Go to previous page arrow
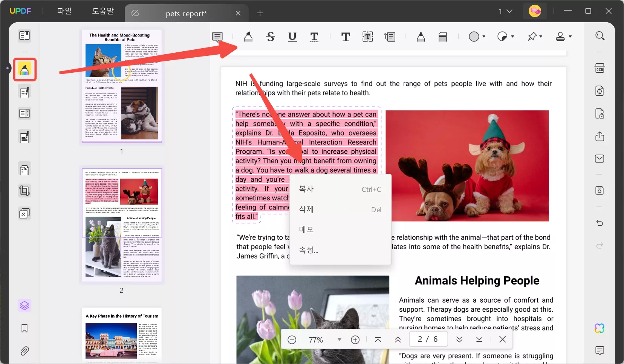 click(x=398, y=340)
